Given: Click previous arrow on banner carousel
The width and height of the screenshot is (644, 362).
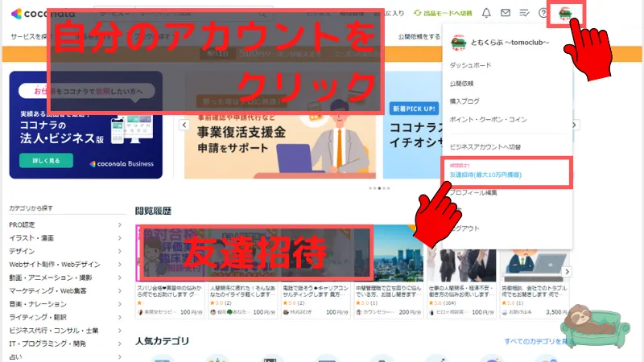Looking at the screenshot, I should point(184,125).
